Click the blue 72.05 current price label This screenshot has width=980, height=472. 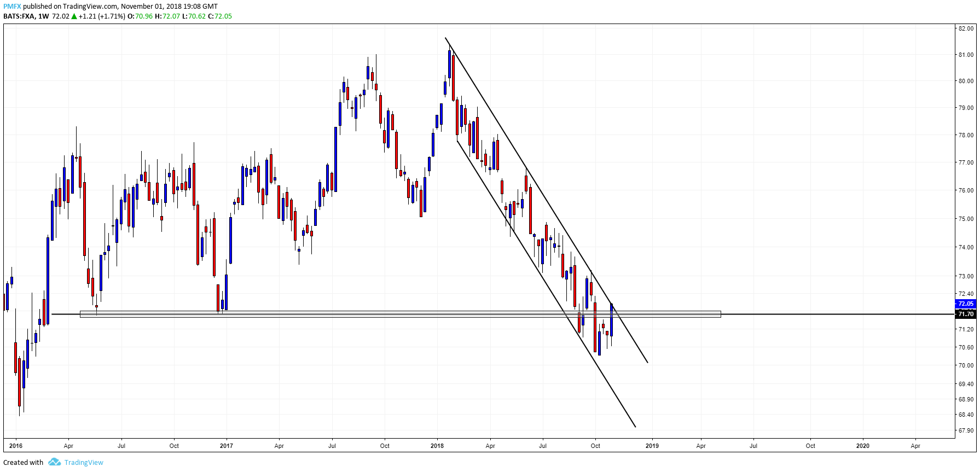(966, 304)
